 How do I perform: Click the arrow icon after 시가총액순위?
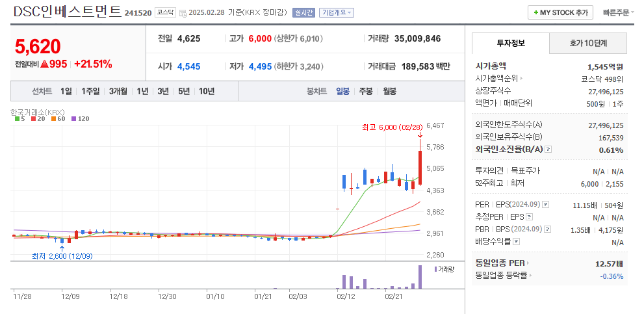coord(521,78)
